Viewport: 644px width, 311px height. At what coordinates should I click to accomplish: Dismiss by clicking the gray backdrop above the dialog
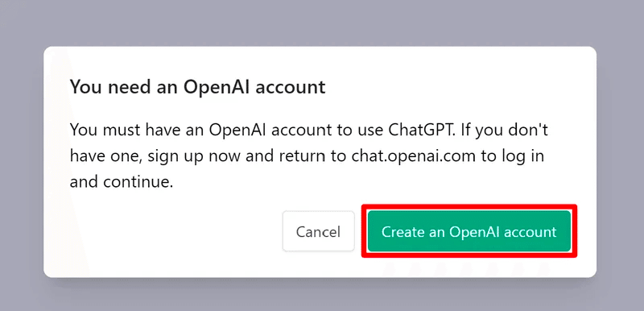click(x=322, y=23)
